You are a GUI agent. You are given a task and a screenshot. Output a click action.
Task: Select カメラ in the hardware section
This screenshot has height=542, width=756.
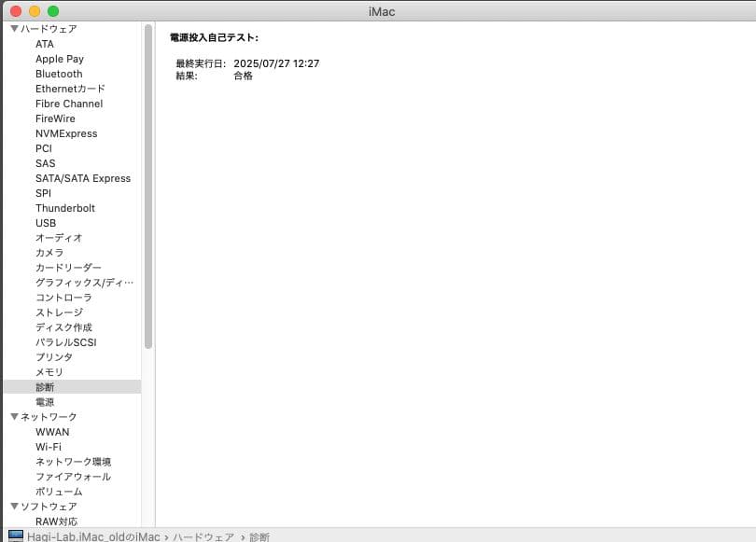pyautogui.click(x=49, y=253)
